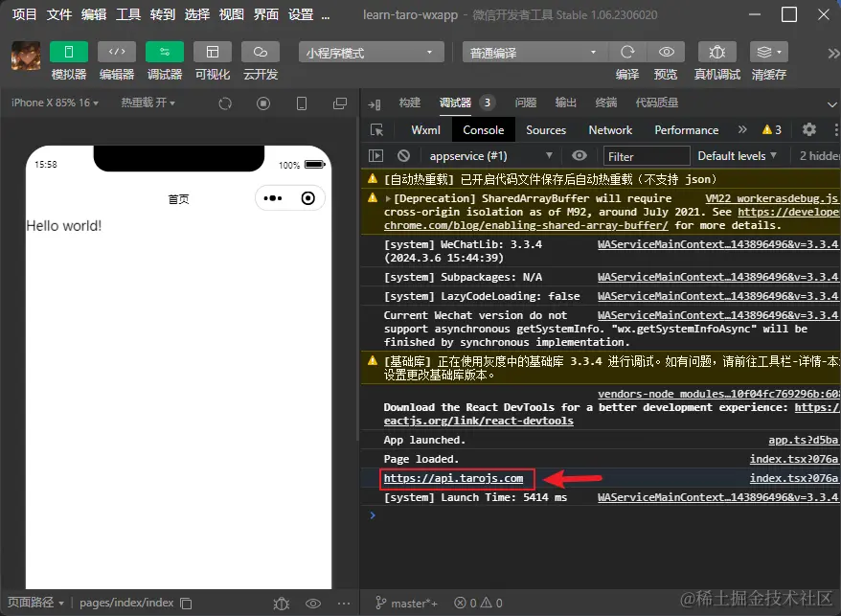The height and width of the screenshot is (616, 841).
Task: Click the https://api.tarojs.com console link
Action: click(x=453, y=478)
